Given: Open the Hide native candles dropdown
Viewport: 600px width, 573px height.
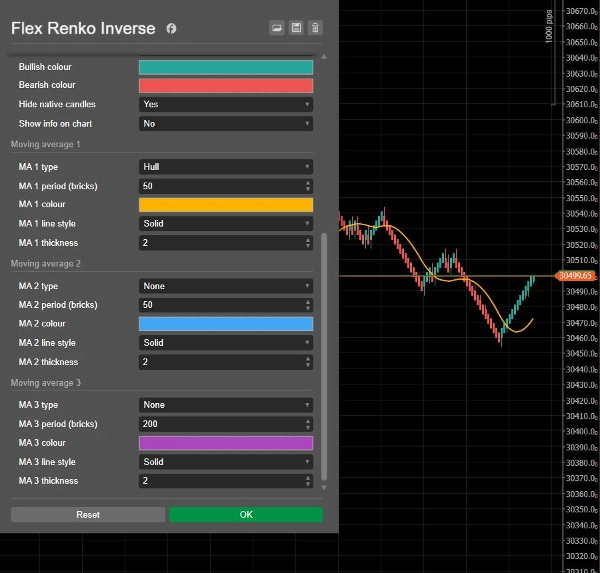Looking at the screenshot, I should 226,104.
